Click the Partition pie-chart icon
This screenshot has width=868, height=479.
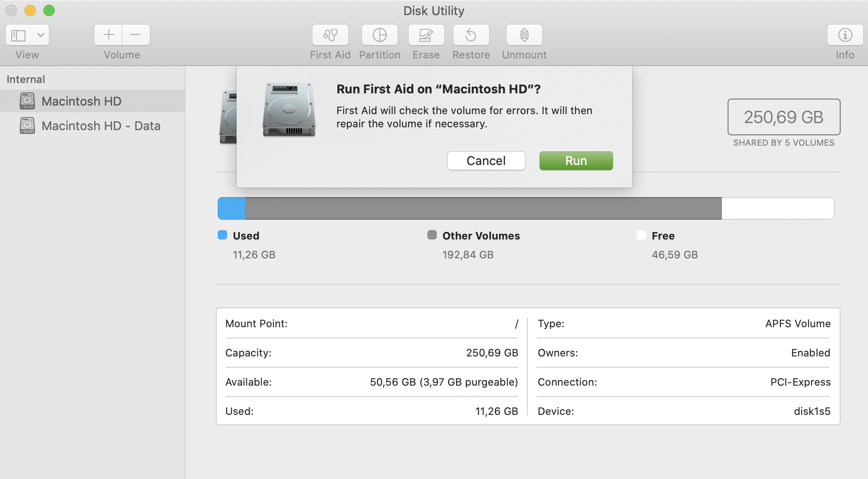pyautogui.click(x=380, y=35)
